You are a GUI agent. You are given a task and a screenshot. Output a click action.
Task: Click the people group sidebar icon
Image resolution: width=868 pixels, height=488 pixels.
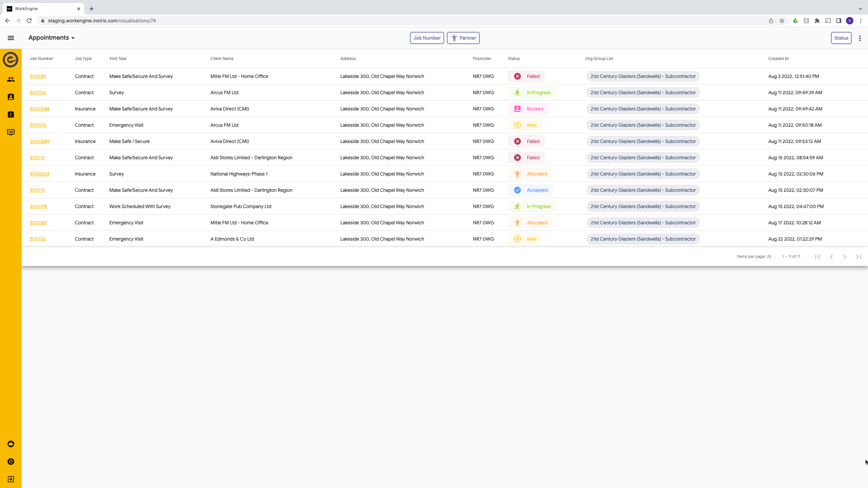[11, 79]
